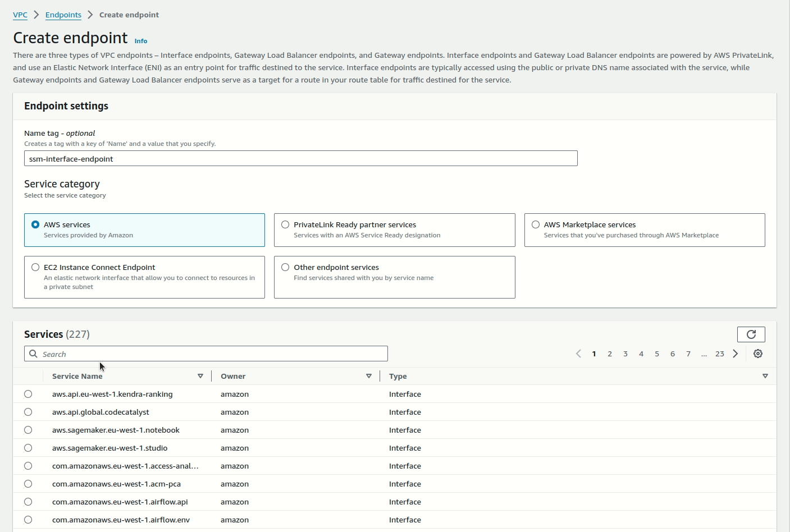790x532 pixels.
Task: Go to the next services page chevron
Action: (x=736, y=354)
